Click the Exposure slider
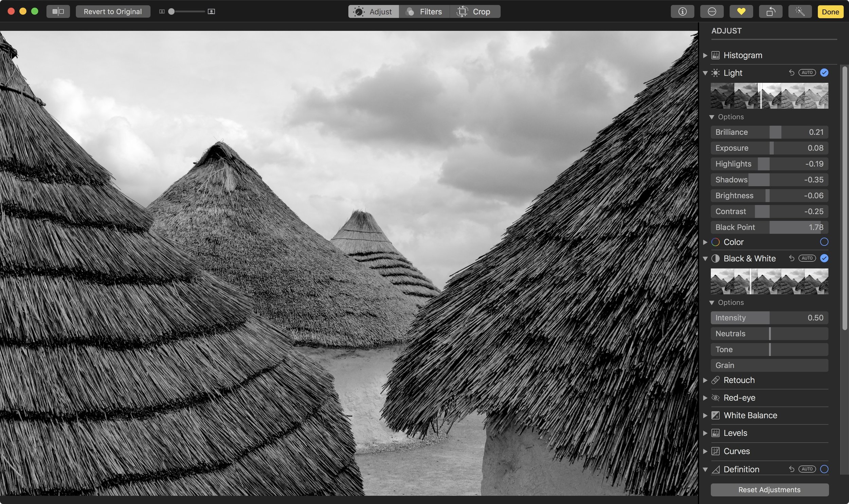 click(770, 148)
